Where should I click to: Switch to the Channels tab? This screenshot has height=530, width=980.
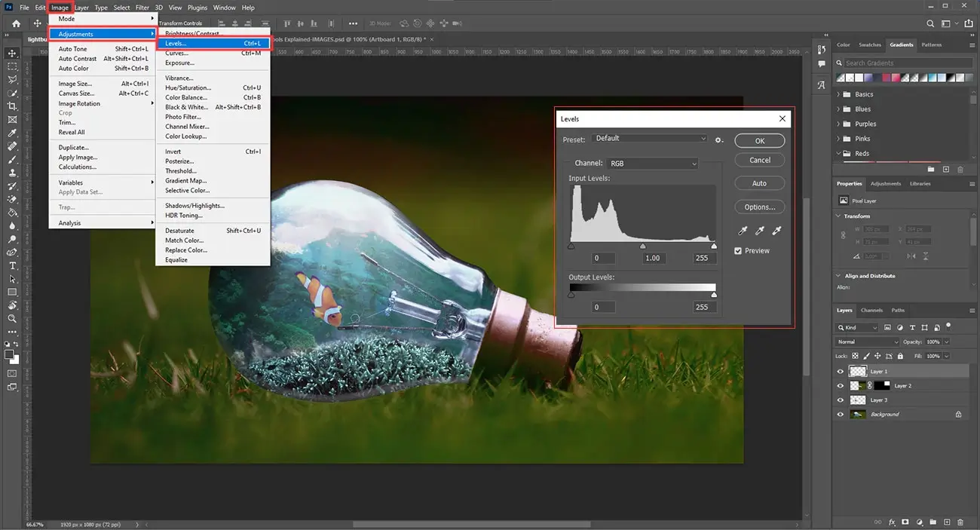871,310
